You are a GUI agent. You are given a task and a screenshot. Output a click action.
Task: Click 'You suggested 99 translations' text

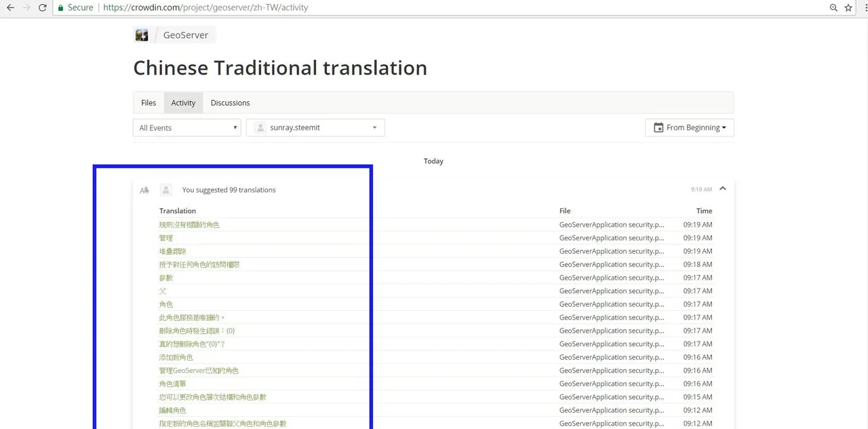tap(229, 190)
